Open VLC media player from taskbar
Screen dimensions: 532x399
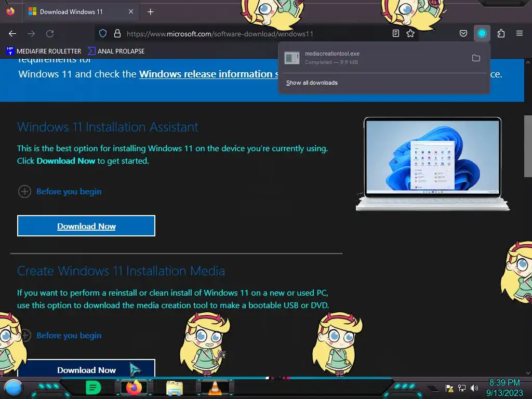(x=215, y=388)
